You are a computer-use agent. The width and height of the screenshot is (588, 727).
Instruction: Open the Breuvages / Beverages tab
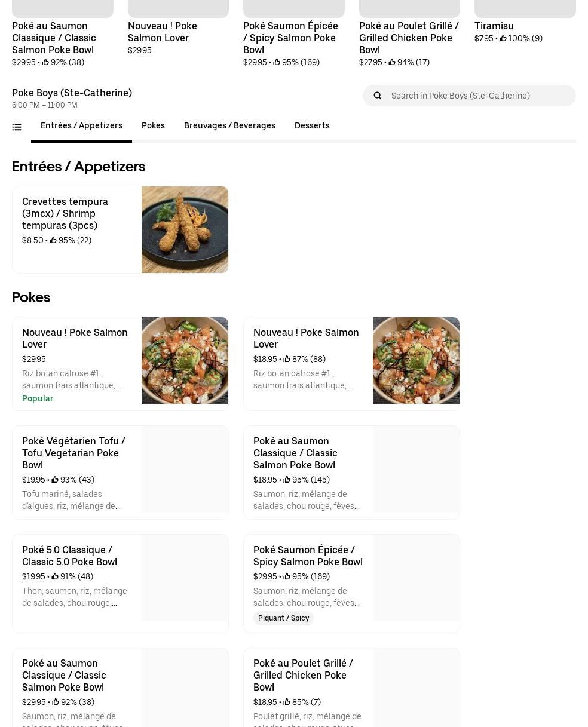tap(229, 125)
